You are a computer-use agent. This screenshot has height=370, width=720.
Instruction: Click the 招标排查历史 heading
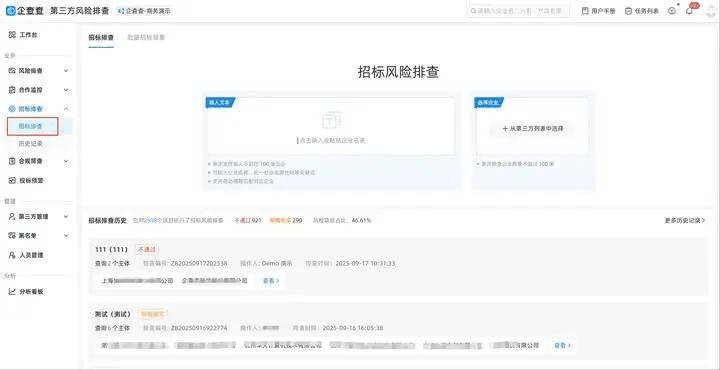point(108,220)
